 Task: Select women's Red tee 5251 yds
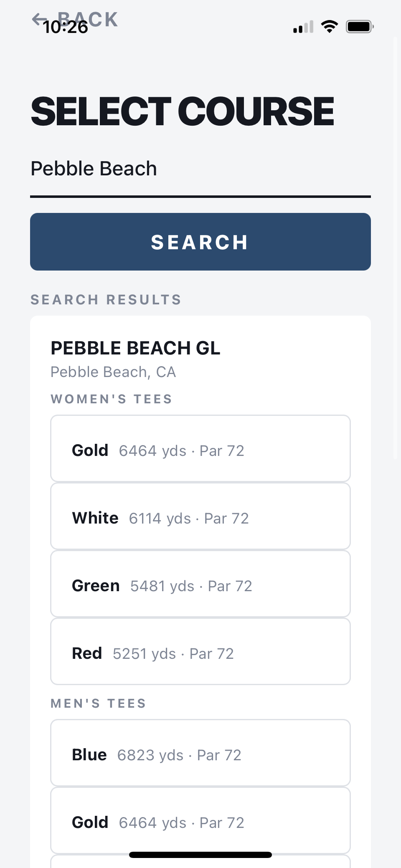coord(200,651)
